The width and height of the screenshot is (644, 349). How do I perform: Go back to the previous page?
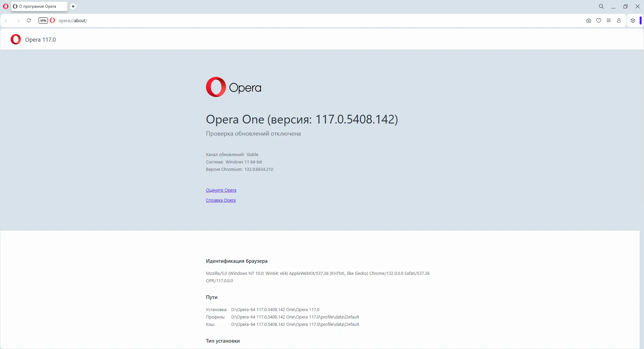point(6,20)
